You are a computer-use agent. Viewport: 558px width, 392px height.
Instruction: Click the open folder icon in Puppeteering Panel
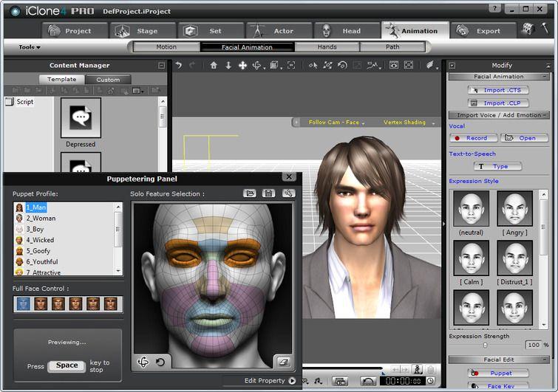[251, 193]
